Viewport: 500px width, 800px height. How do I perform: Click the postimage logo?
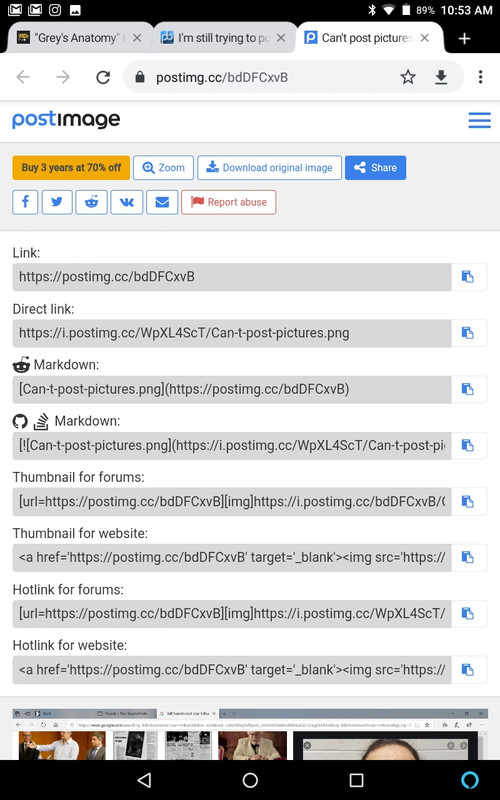tap(66, 120)
